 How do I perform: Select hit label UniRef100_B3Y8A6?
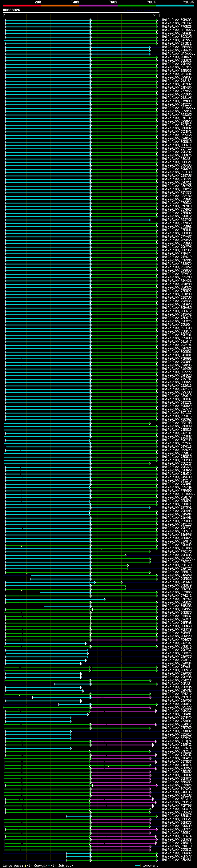coord(177,592)
